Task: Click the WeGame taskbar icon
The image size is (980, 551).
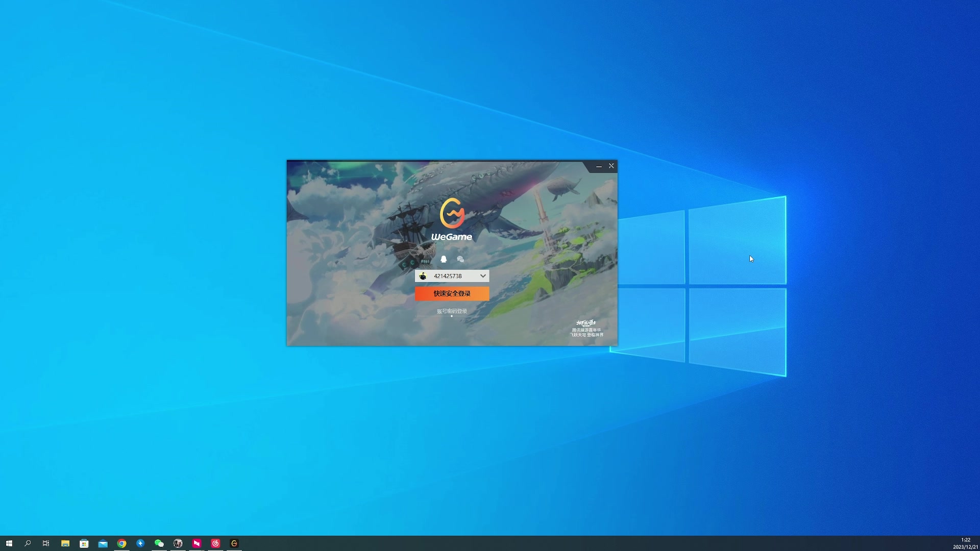Action: [x=234, y=543]
